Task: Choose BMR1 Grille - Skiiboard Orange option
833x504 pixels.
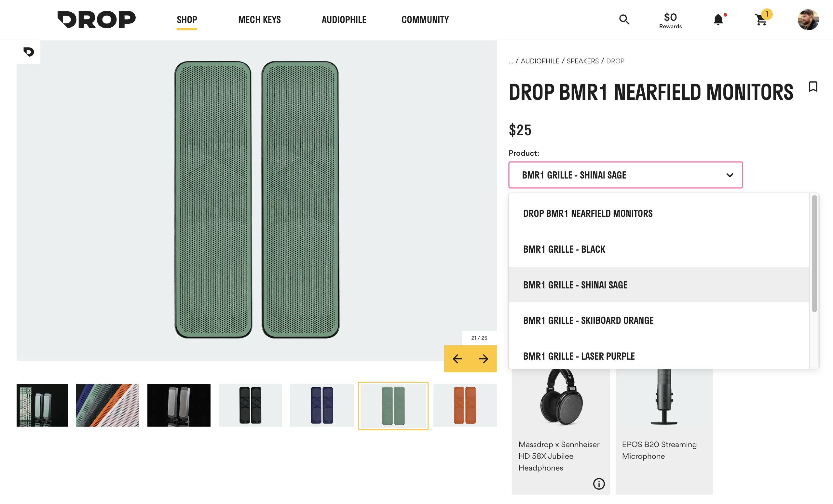Action: (x=588, y=320)
